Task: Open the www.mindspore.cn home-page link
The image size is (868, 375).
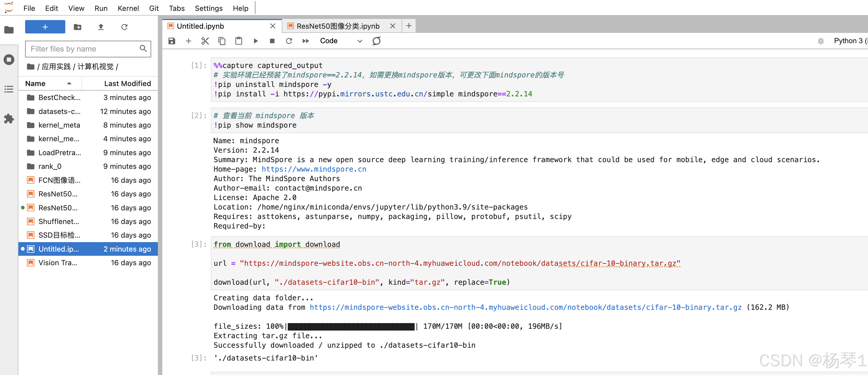Action: pos(314,169)
